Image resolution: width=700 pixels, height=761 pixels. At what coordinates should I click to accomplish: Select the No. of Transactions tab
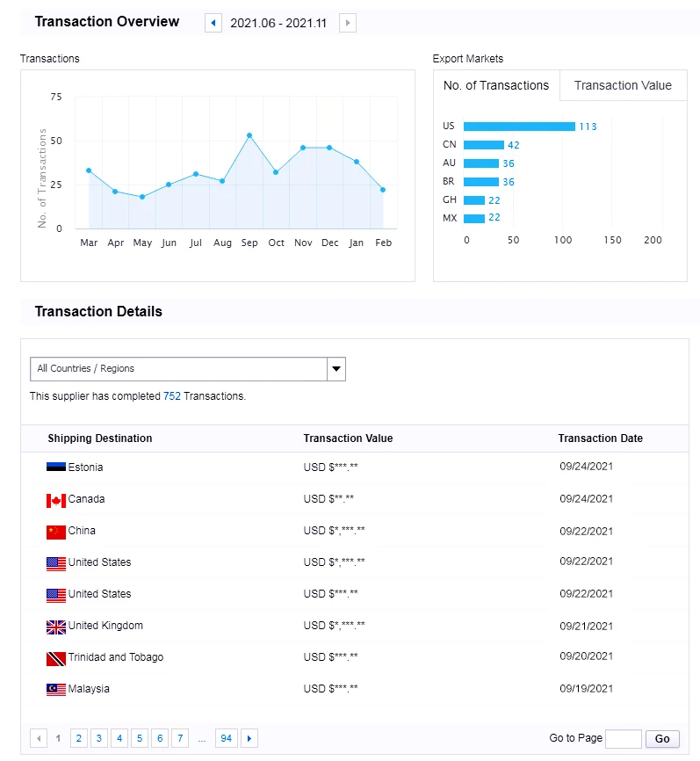click(x=496, y=86)
